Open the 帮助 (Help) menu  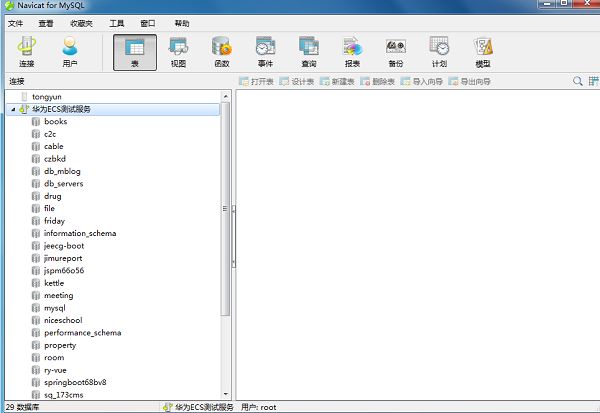[182, 24]
